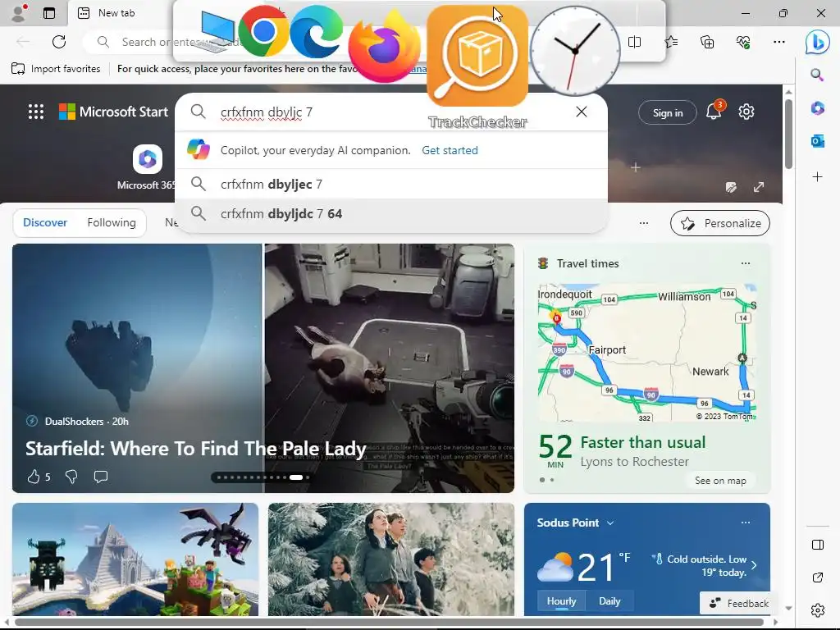Select the New tab browser tab

pos(116,13)
